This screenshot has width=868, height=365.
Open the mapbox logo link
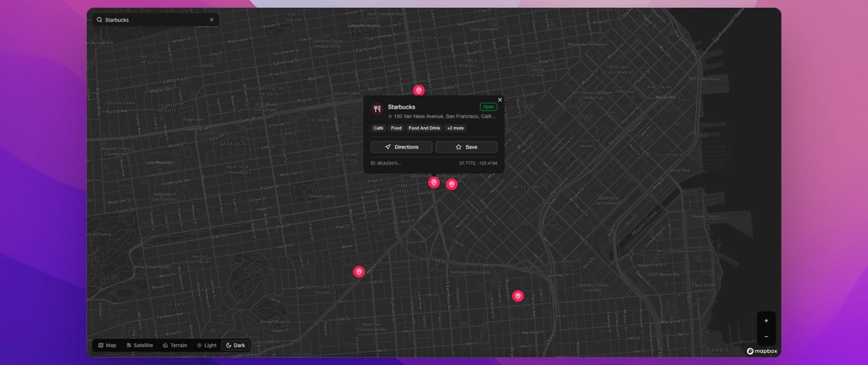click(x=763, y=351)
